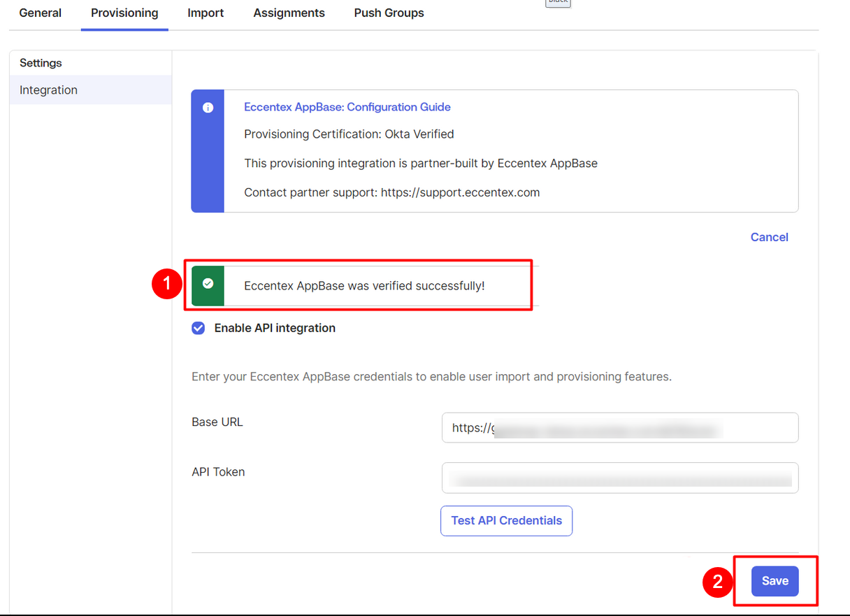Click the green verification success checkmark icon
The width and height of the screenshot is (850, 616).
208,283
